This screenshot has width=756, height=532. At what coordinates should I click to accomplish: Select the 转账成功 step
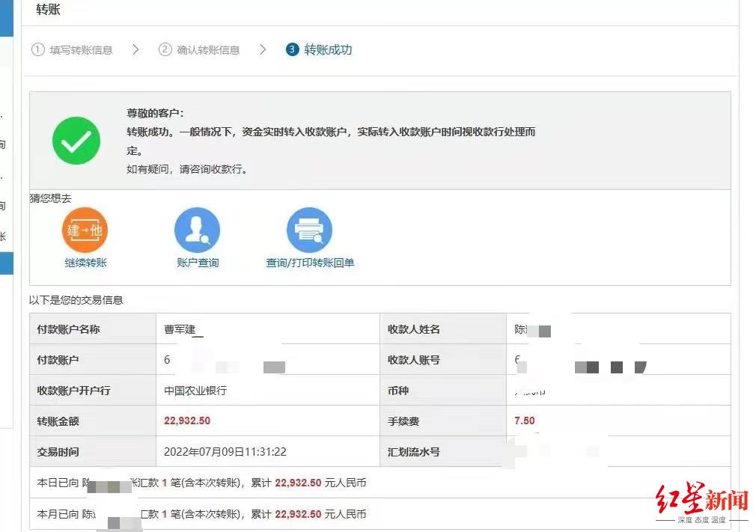328,49
